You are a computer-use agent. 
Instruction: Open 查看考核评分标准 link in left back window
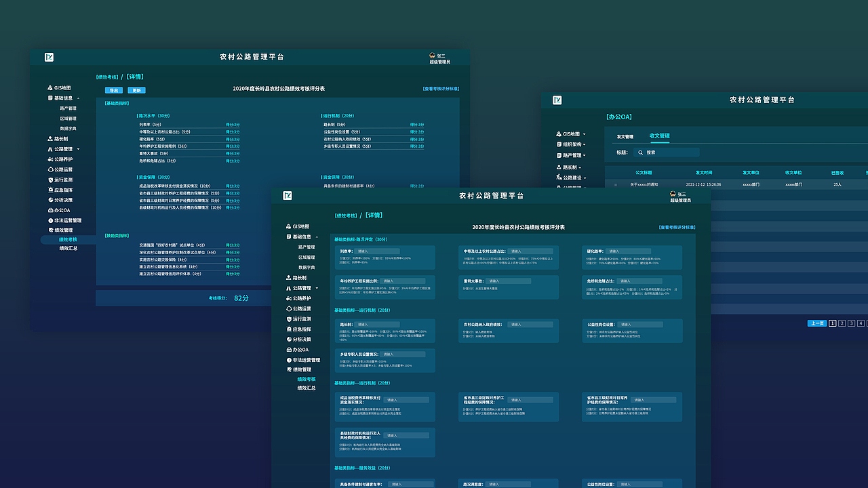click(441, 88)
